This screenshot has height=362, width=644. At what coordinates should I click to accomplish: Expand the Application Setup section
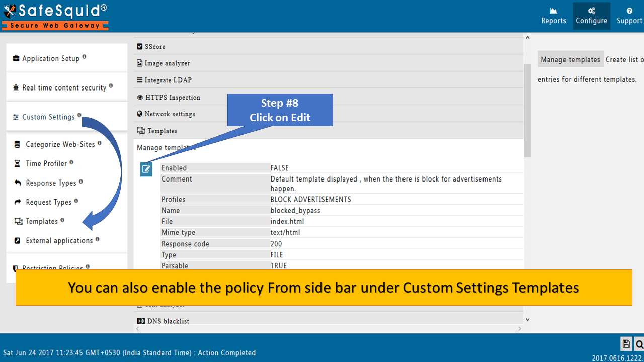(x=66, y=58)
